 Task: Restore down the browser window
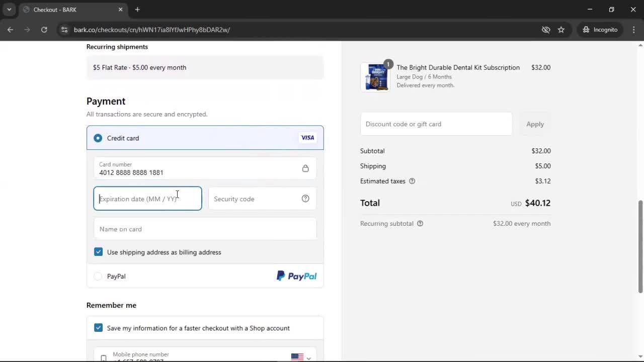pos(611,10)
